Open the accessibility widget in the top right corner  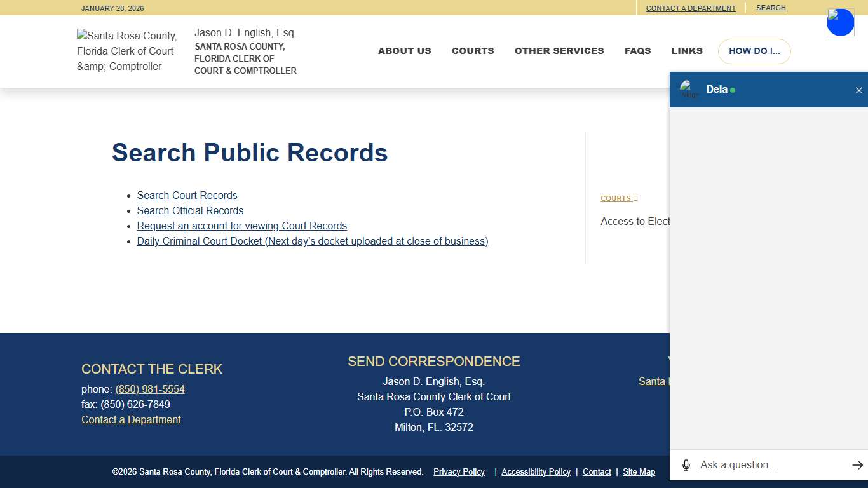[840, 22]
